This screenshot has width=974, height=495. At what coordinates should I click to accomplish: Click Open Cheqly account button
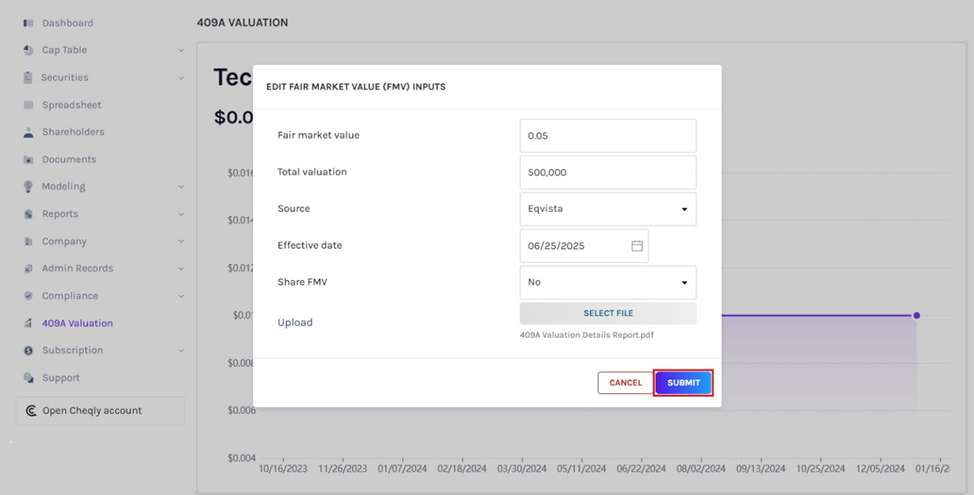pos(100,411)
